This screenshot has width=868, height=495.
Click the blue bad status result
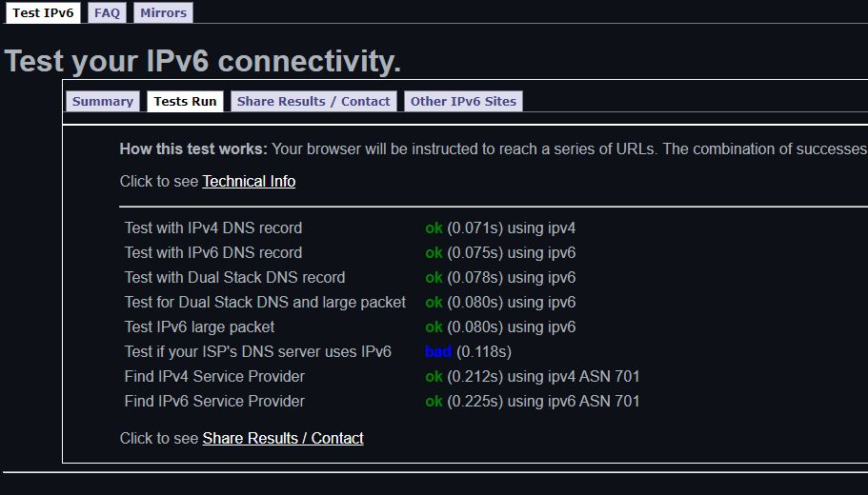pyautogui.click(x=438, y=352)
